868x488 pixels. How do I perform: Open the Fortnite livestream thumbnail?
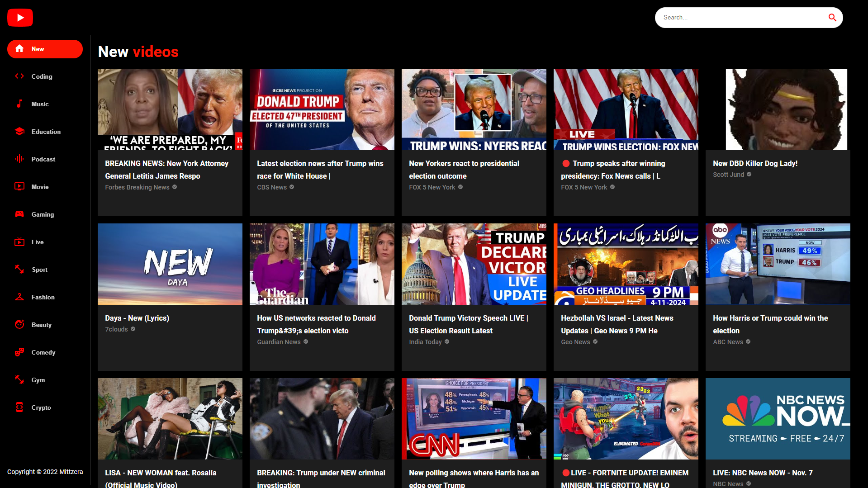[x=626, y=419]
